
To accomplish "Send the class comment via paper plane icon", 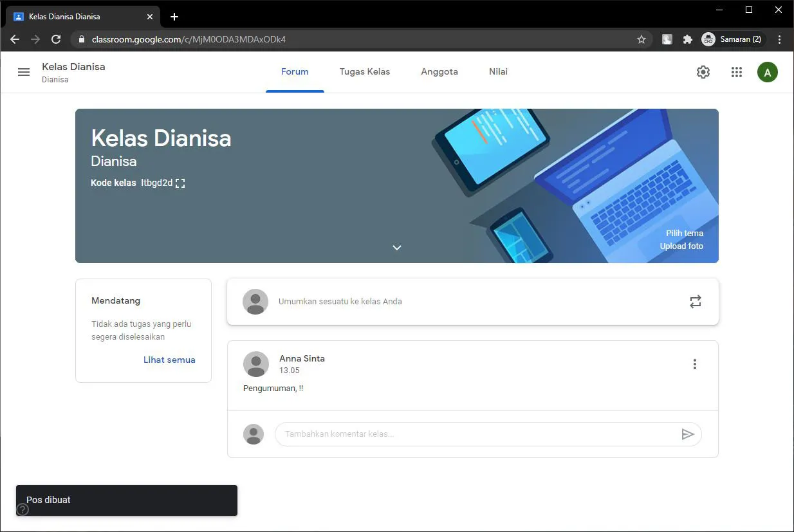I will [x=687, y=434].
